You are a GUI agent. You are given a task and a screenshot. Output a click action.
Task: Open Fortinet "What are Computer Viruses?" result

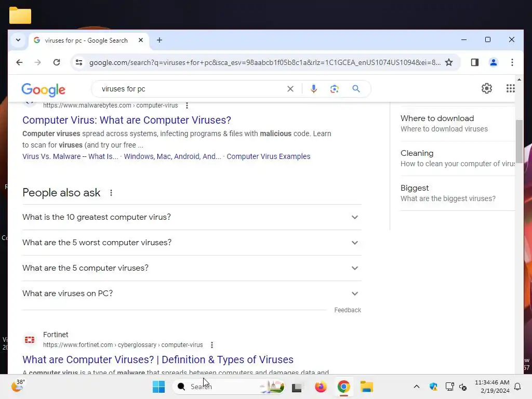[x=158, y=360]
